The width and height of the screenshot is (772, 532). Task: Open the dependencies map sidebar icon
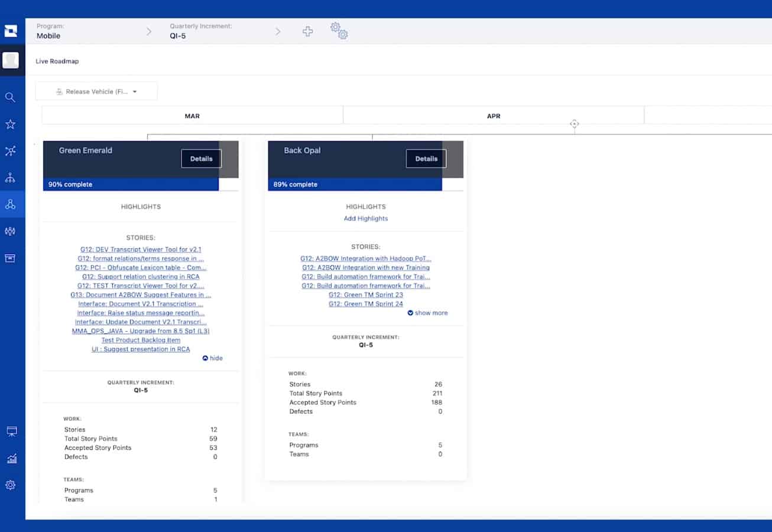click(11, 151)
